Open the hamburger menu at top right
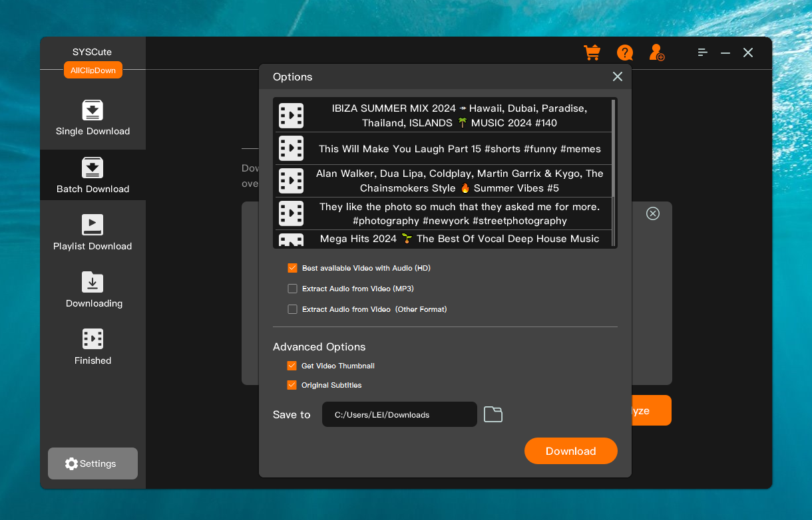 702,53
